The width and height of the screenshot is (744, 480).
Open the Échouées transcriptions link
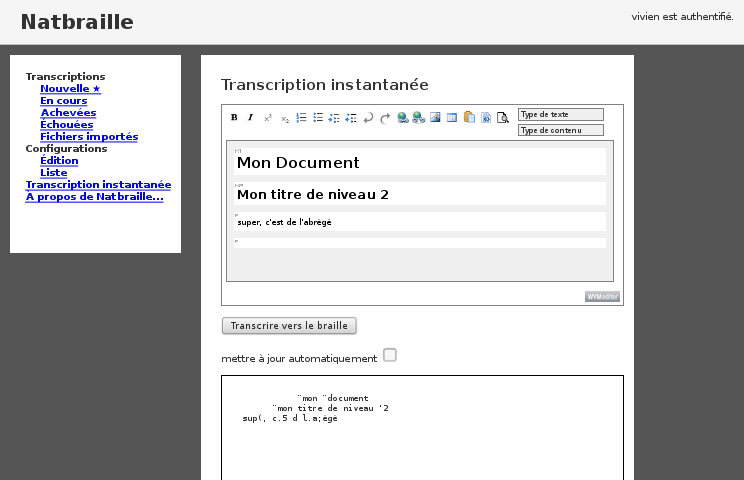tap(66, 124)
